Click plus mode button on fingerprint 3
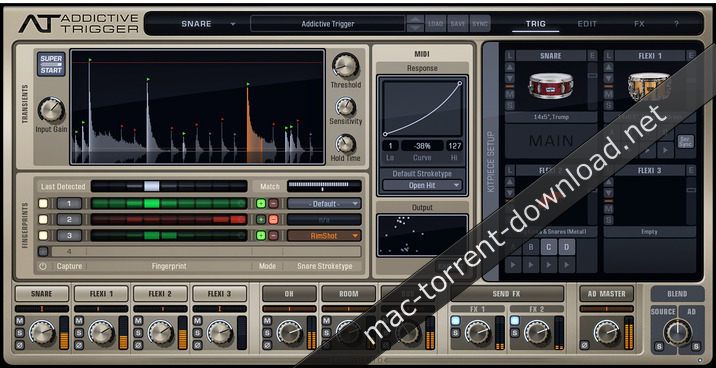The height and width of the screenshot is (368, 716). point(261,236)
